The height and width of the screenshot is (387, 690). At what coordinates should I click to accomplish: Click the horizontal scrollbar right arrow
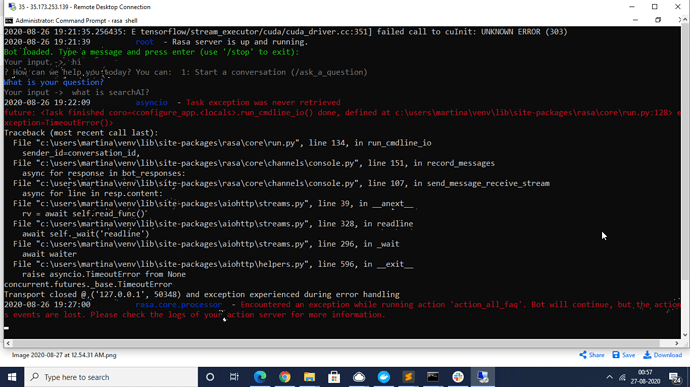677,343
